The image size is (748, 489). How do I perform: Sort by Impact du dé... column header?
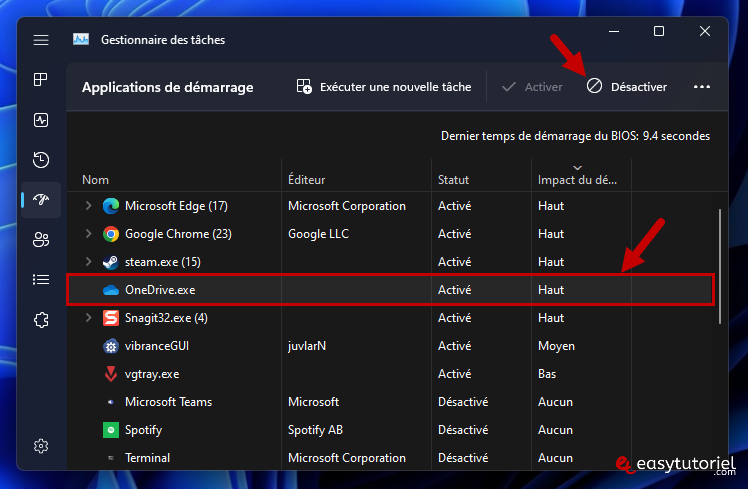(x=577, y=180)
